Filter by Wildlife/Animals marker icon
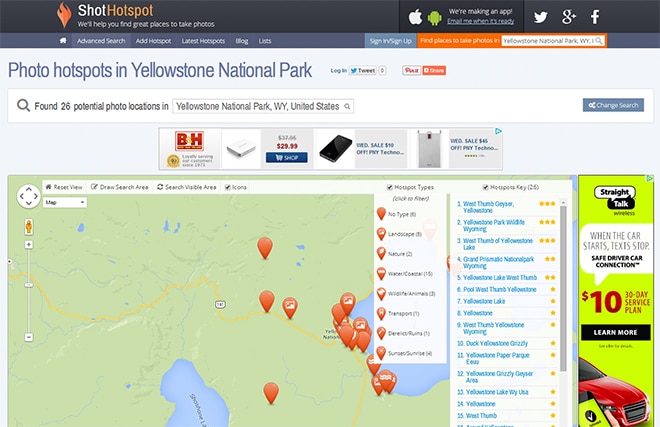This screenshot has width=660, height=427. pyautogui.click(x=381, y=294)
